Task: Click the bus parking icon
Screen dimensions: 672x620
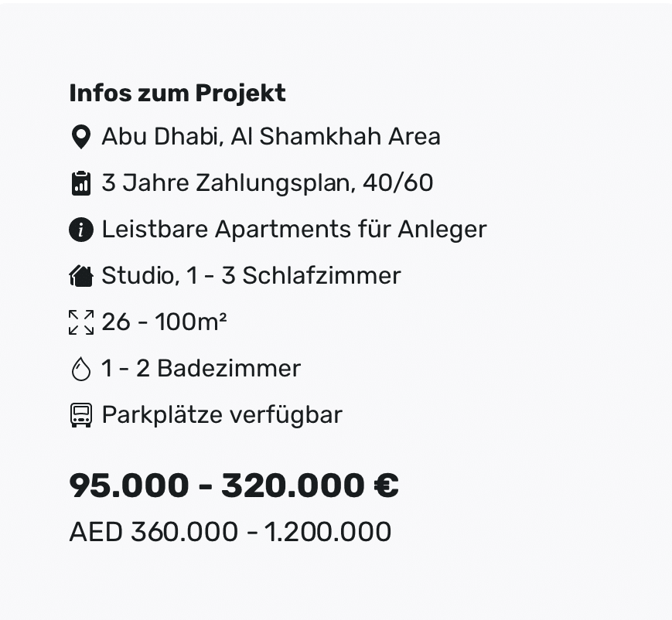Action: point(81,415)
